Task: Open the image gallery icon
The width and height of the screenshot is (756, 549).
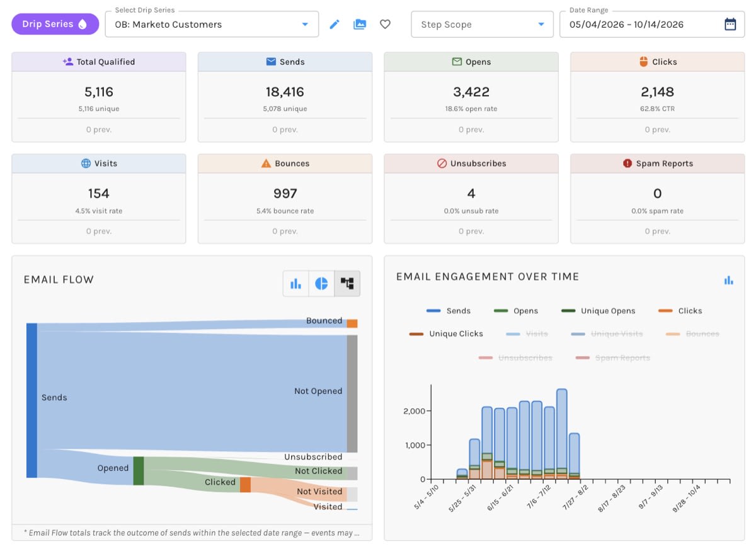Action: click(x=360, y=24)
